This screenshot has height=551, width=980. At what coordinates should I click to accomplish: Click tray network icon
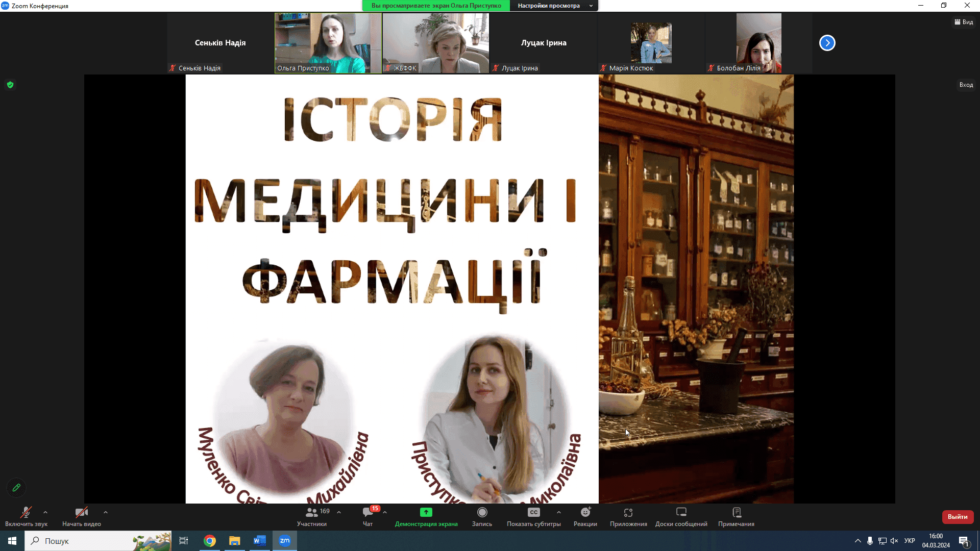(x=882, y=541)
